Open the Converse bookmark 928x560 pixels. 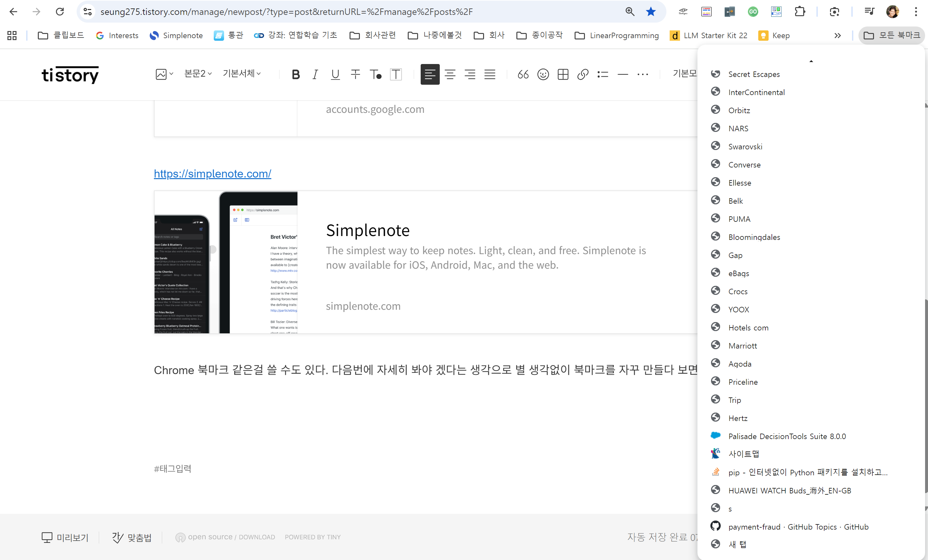[744, 165]
